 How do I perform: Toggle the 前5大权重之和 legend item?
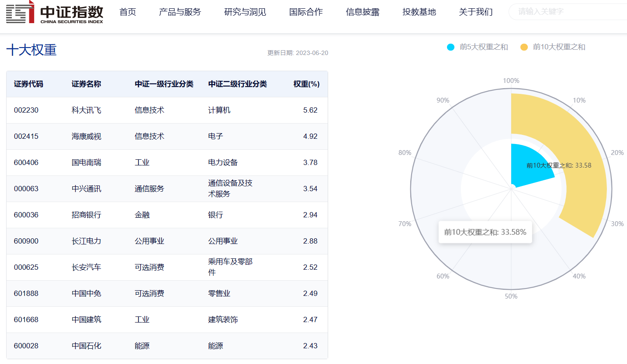[478, 47]
